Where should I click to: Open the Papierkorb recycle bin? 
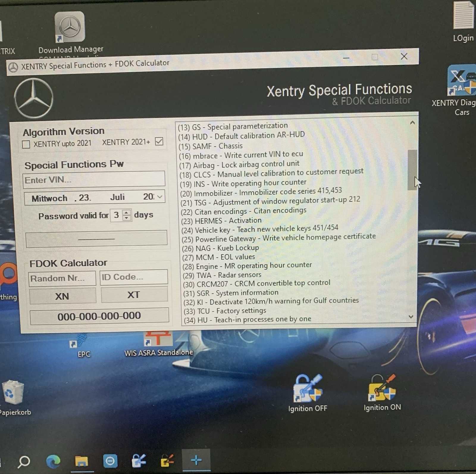coord(14,397)
